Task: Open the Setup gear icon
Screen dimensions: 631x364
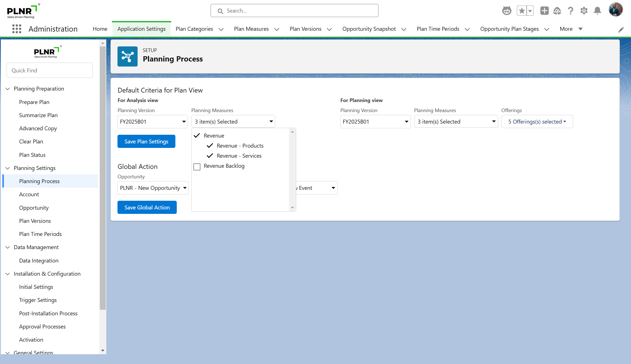Action: (x=584, y=11)
